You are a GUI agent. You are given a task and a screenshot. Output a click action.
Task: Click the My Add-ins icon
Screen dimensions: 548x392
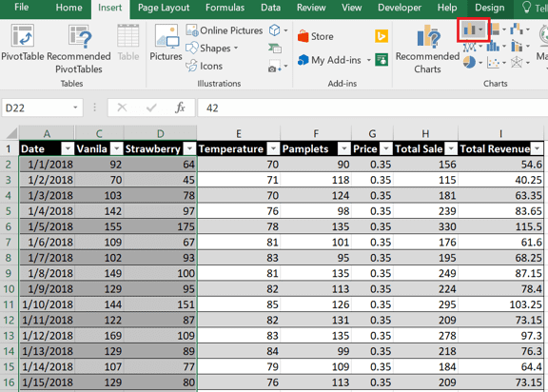click(303, 60)
